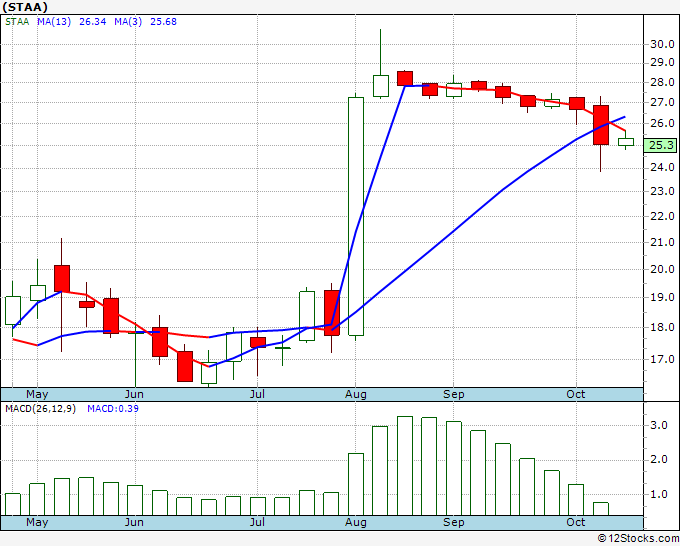Image resolution: width=680 pixels, height=546 pixels.
Task: Click the 19.0 price axis label
Action: point(662,298)
